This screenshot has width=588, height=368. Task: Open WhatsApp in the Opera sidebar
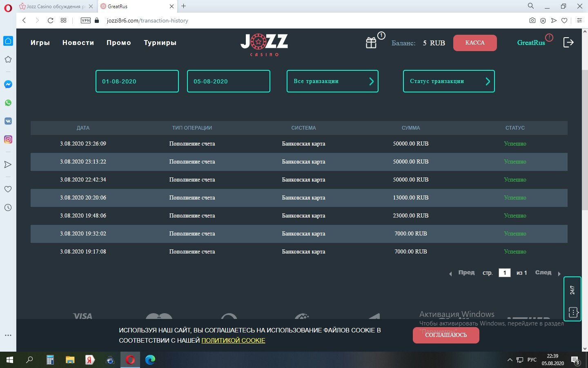[x=8, y=103]
